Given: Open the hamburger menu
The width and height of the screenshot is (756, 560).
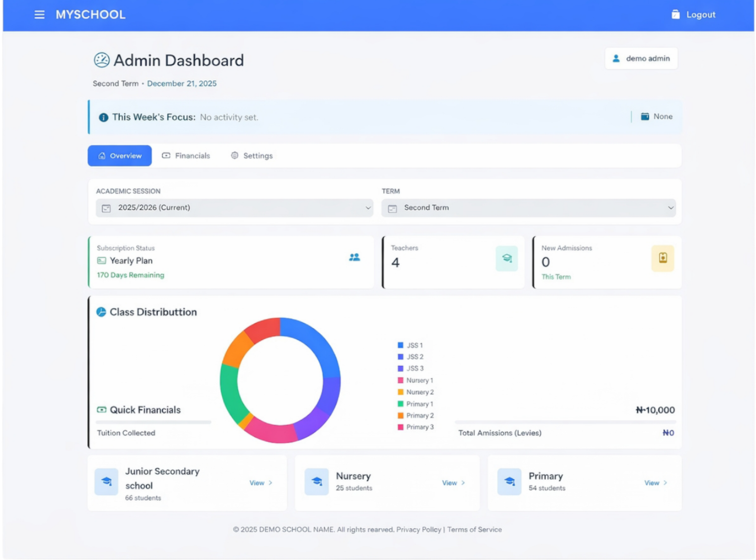Looking at the screenshot, I should point(39,14).
